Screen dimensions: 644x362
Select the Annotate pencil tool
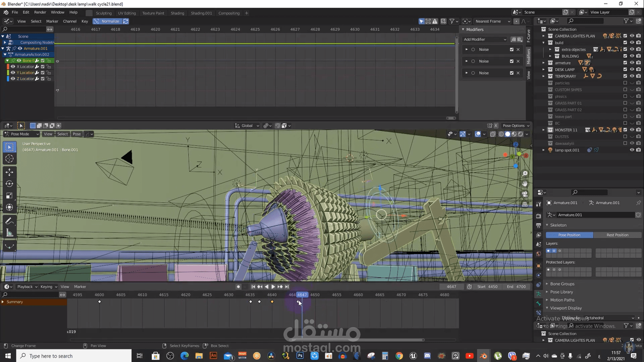[9, 221]
